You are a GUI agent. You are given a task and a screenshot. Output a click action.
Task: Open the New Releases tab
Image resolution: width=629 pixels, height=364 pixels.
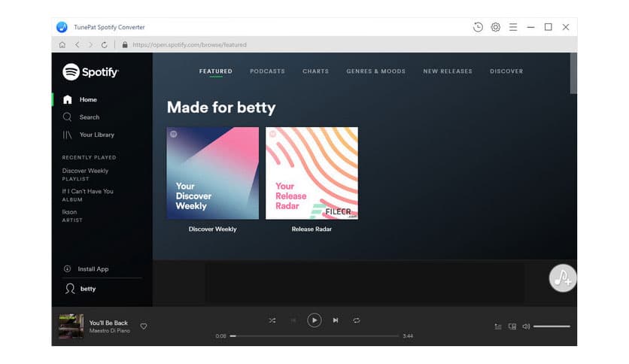(448, 71)
